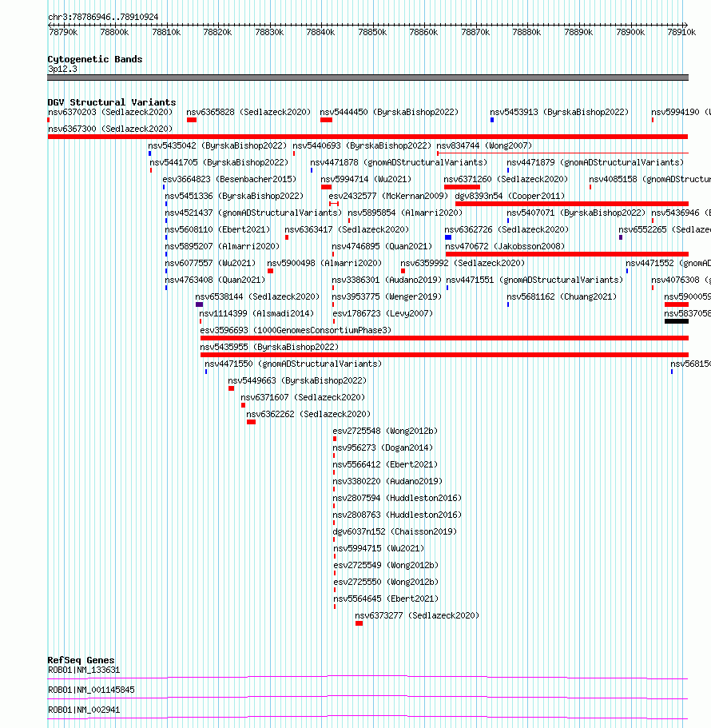
Task: Open nsv470672 (Jakobsson2008) variant
Action: pyautogui.click(x=504, y=246)
